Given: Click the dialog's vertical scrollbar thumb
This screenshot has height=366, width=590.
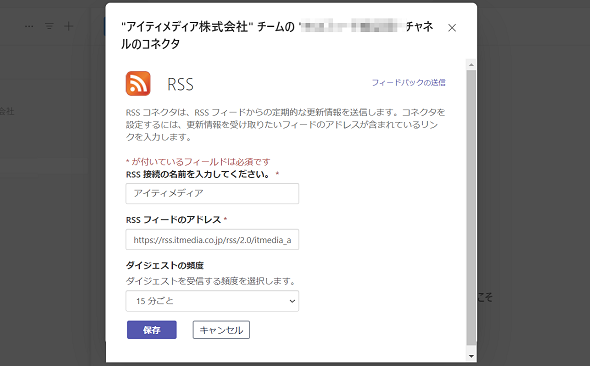Looking at the screenshot, I should pos(471,207).
